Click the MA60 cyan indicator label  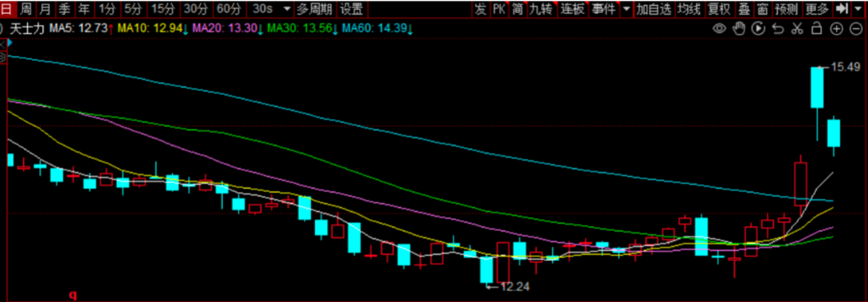pyautogui.click(x=378, y=29)
